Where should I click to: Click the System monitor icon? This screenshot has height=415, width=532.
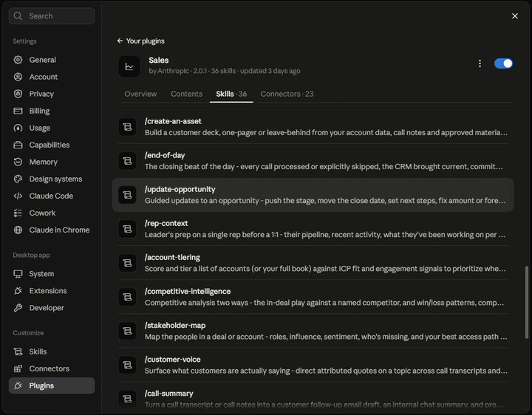(x=18, y=274)
